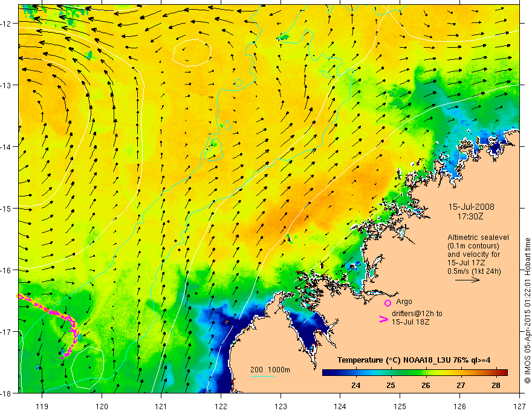This screenshot has height=411, width=532.
Task: Click the latitude axis label -13
Action: tap(7, 85)
